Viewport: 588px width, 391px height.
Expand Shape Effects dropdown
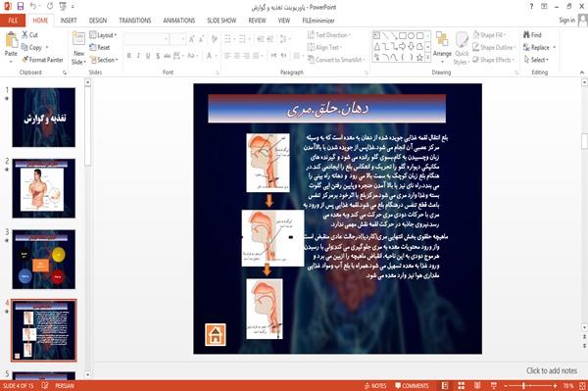pos(494,60)
